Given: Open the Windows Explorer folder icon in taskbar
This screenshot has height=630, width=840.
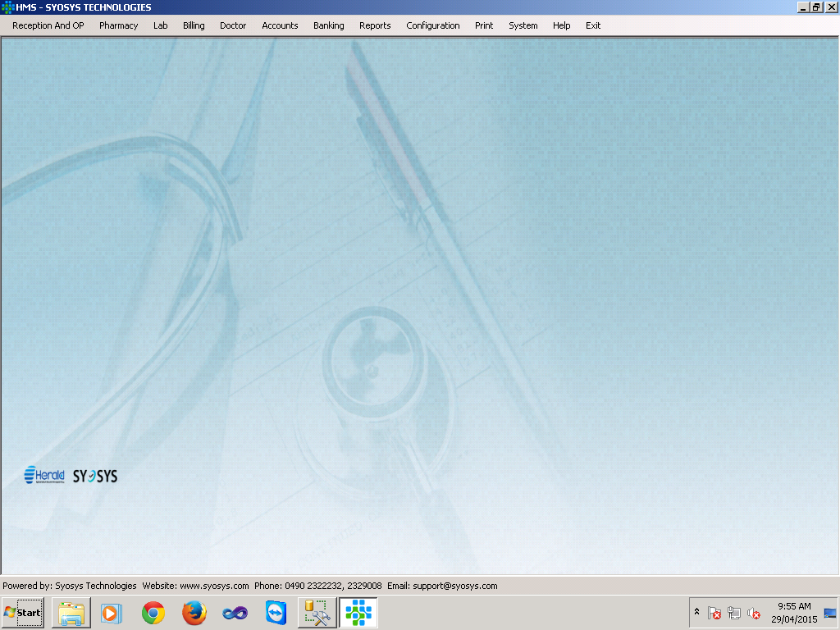Looking at the screenshot, I should 71,613.
